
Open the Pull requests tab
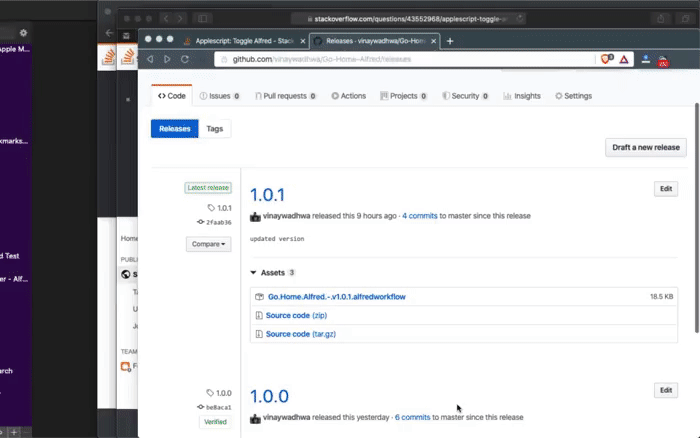pyautogui.click(x=284, y=96)
